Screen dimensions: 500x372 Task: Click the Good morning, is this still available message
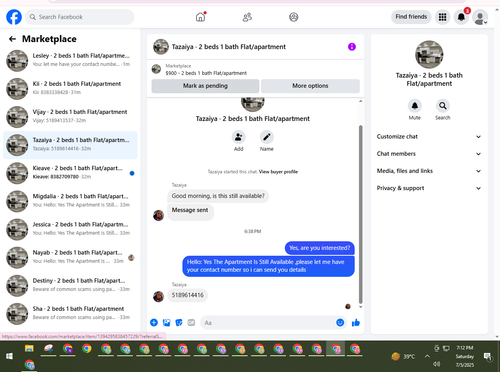[218, 196]
